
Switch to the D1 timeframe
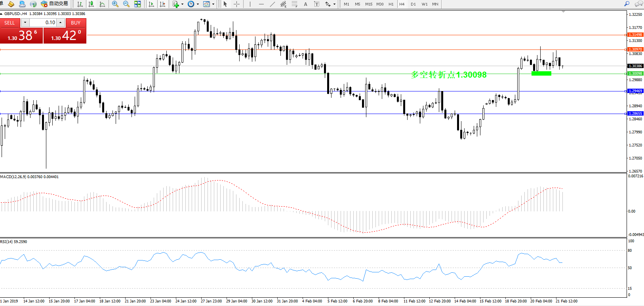point(413,4)
